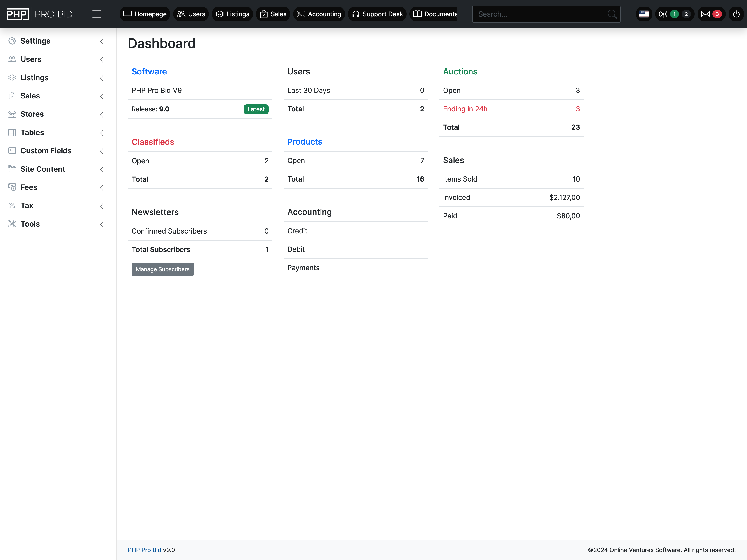Screen dimensions: 747x560
Task: Click the US flag language icon
Action: point(644,14)
